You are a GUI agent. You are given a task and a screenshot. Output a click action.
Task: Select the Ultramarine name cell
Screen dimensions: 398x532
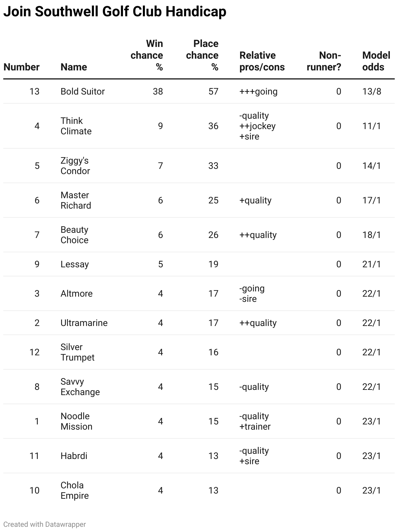[84, 323]
